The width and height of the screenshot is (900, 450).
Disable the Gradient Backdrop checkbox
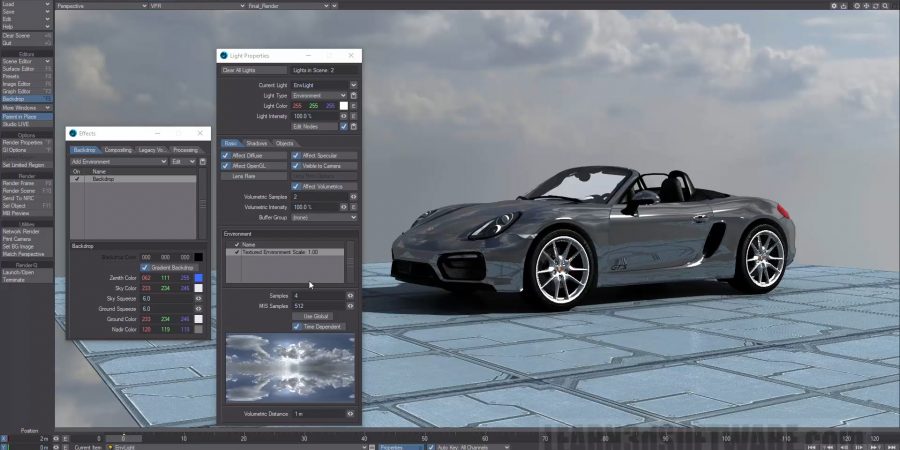click(145, 267)
